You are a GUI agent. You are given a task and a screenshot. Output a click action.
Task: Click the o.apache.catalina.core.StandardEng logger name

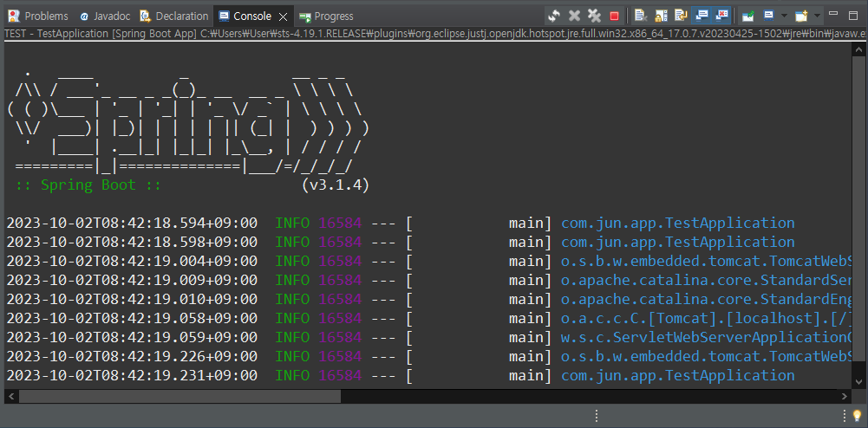point(707,299)
